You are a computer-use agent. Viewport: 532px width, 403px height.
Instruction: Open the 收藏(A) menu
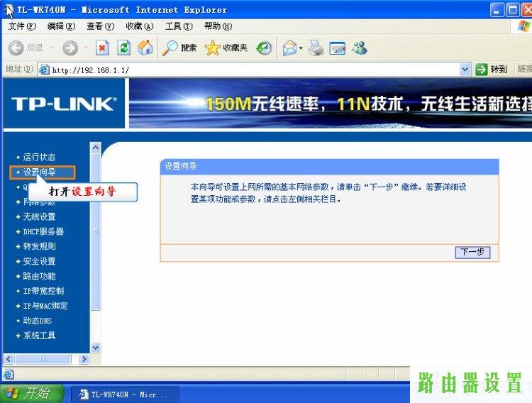(x=140, y=26)
